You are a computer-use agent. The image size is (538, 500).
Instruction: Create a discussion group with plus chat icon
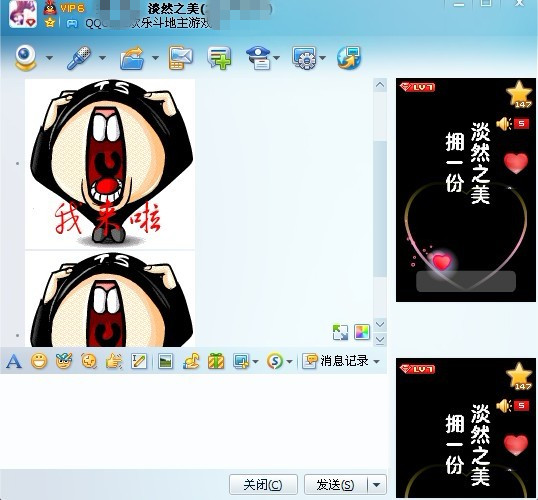click(219, 58)
